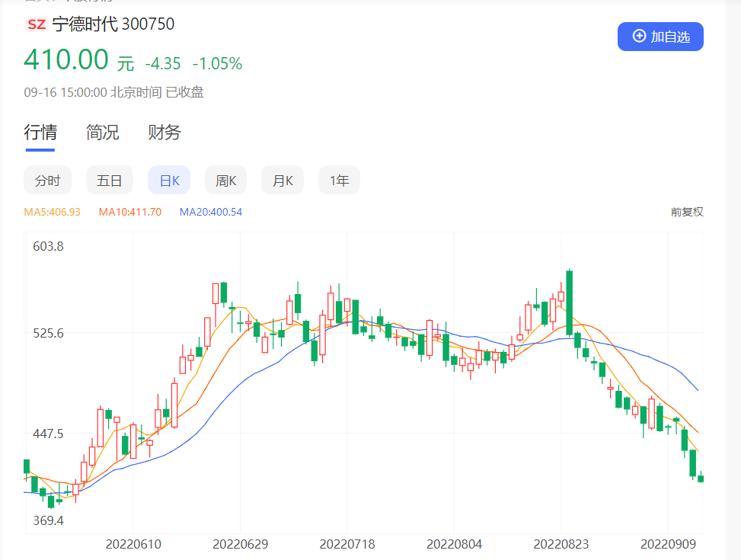Viewport: 741px width, 560px height.
Task: Select the 分时 chart period
Action: 47,181
